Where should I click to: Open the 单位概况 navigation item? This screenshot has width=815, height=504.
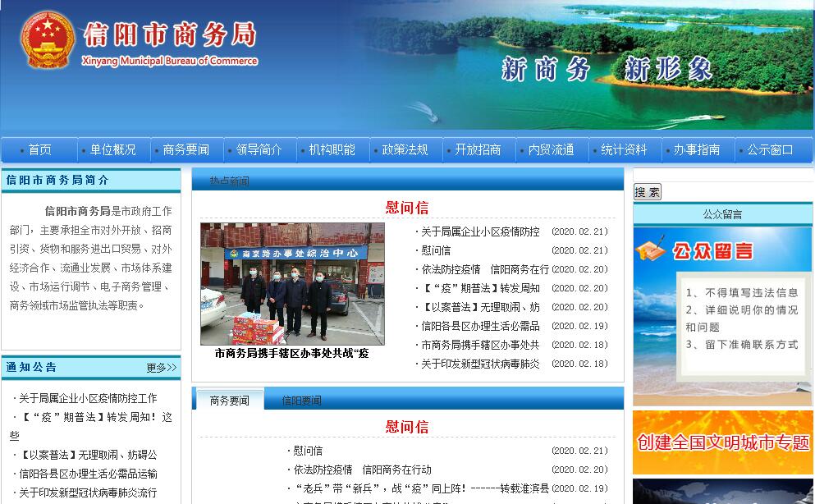click(x=112, y=150)
